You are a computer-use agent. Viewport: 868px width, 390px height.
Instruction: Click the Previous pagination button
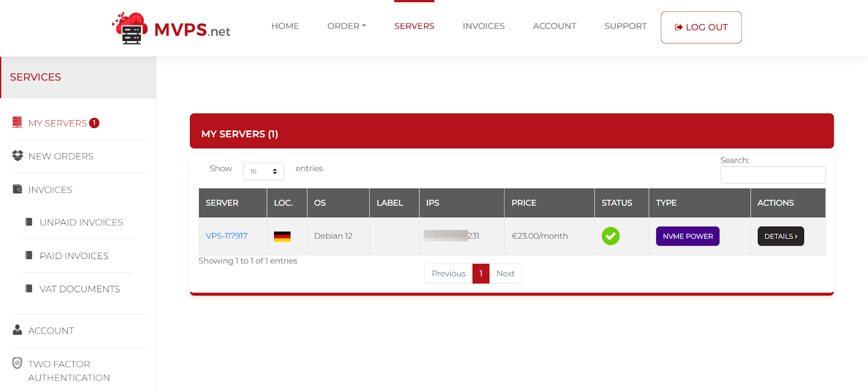pyautogui.click(x=449, y=273)
